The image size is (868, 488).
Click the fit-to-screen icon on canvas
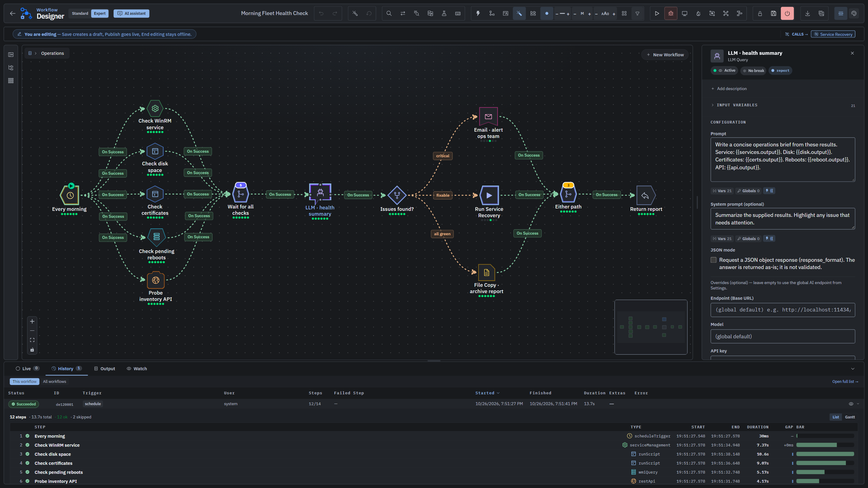click(32, 340)
